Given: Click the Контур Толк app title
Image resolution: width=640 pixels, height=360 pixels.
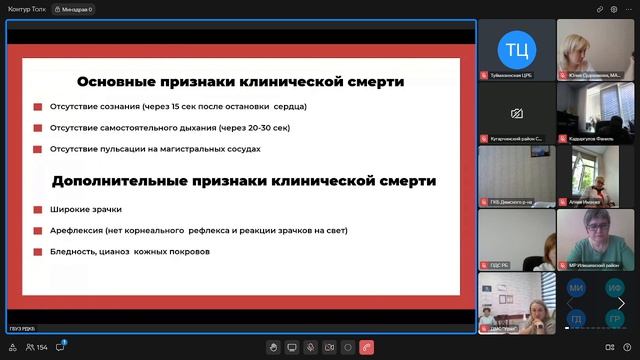Looking at the screenshot, I should [27, 9].
